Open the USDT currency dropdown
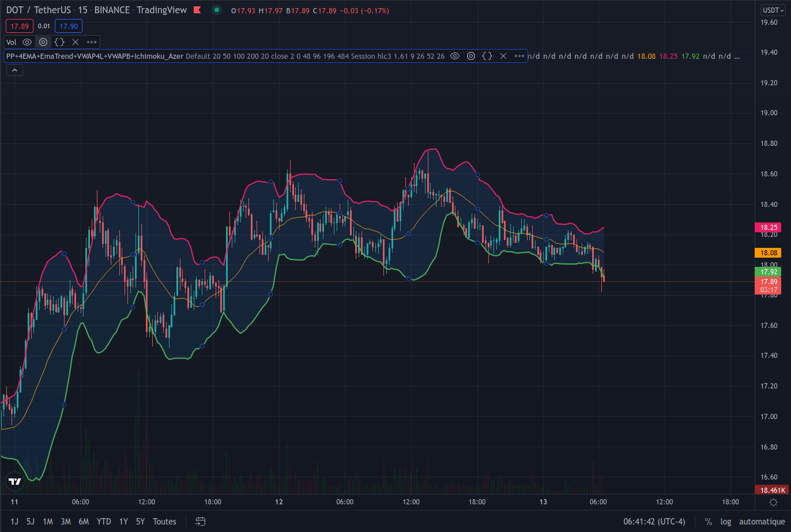The width and height of the screenshot is (791, 532). coord(774,10)
